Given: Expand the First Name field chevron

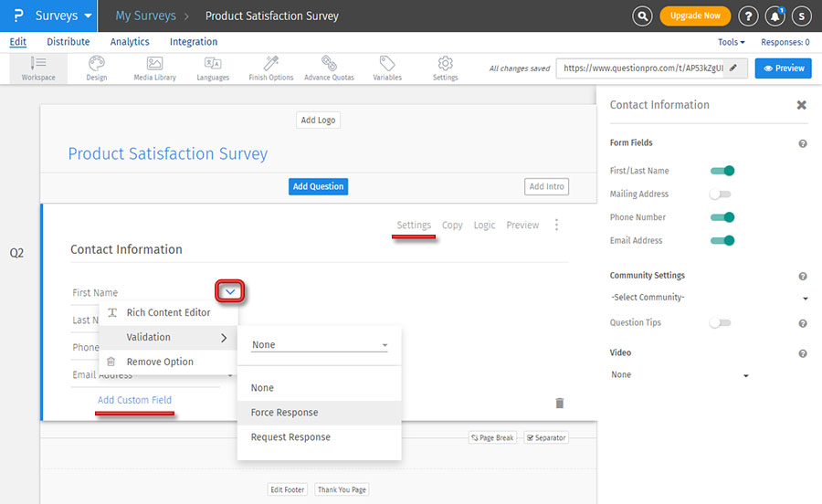Looking at the screenshot, I should (230, 292).
